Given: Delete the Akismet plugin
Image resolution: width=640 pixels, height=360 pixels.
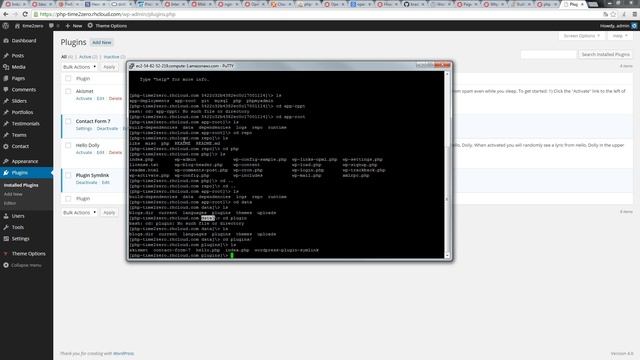Looking at the screenshot, I should (x=115, y=99).
